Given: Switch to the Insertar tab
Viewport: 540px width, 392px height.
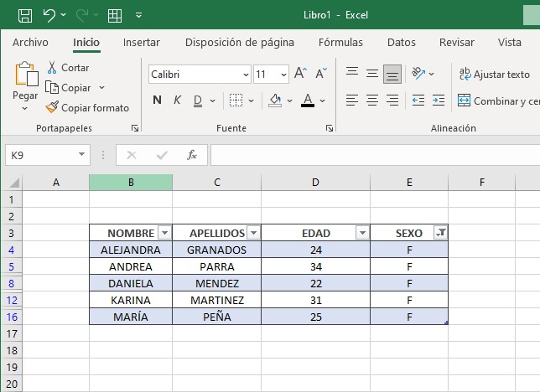Looking at the screenshot, I should point(141,43).
